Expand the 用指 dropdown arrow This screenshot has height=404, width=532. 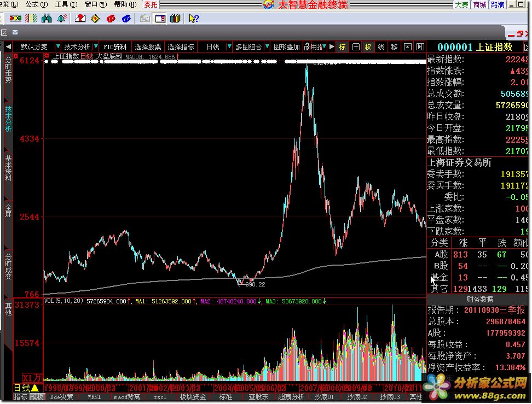(325, 47)
